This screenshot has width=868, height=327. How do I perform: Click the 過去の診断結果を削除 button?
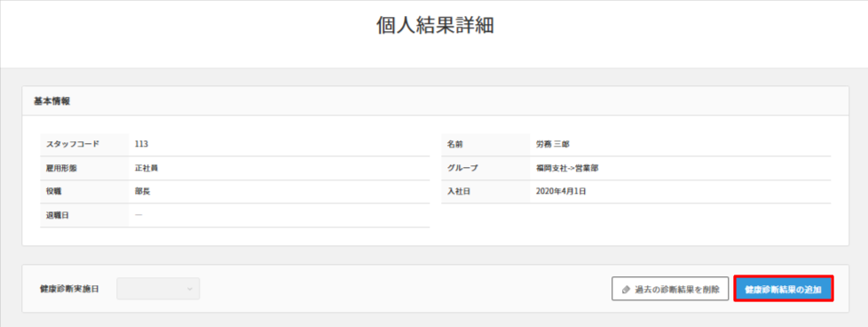pyautogui.click(x=670, y=289)
